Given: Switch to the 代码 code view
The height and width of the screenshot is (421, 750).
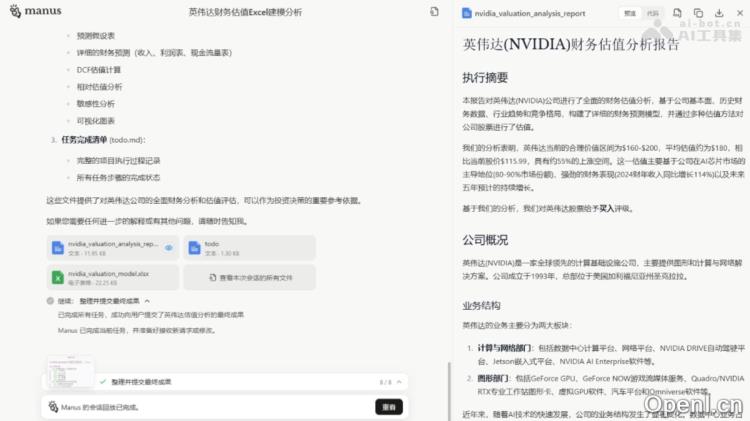Looking at the screenshot, I should point(652,13).
